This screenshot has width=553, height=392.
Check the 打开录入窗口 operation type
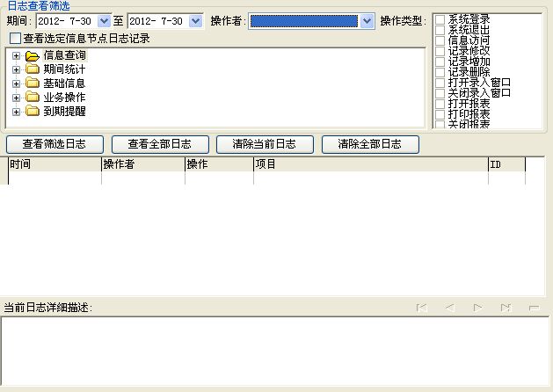440,83
